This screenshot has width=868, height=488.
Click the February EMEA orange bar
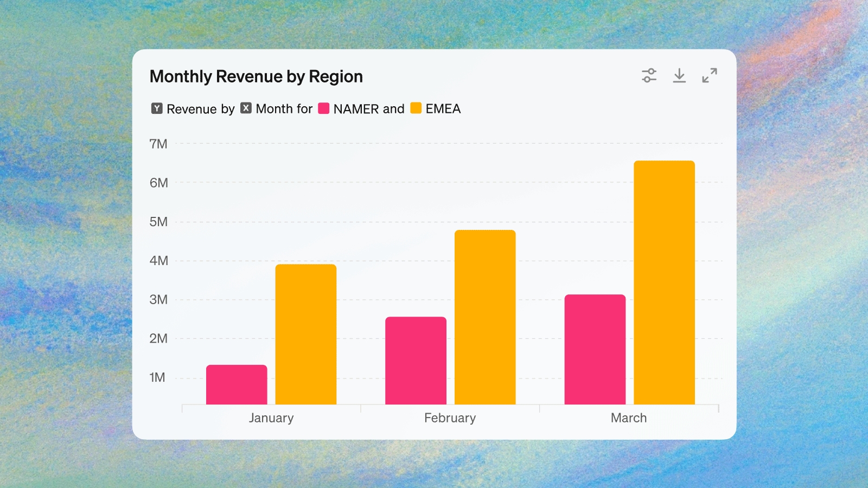[485, 317]
